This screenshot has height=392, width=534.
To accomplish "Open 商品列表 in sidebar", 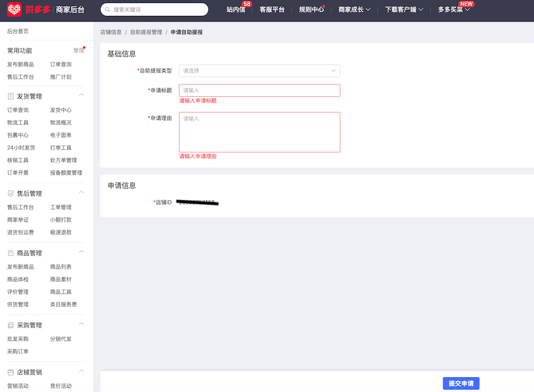I will (61, 267).
